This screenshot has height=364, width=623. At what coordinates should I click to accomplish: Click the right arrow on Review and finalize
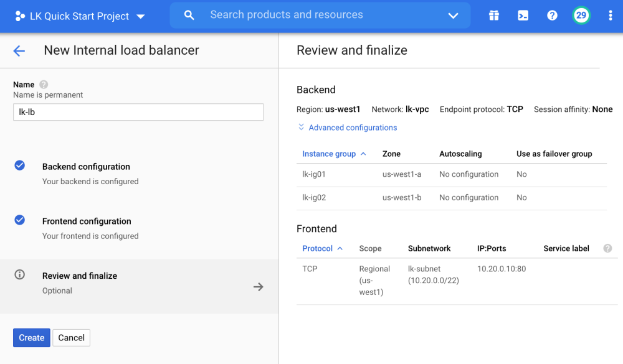click(259, 287)
